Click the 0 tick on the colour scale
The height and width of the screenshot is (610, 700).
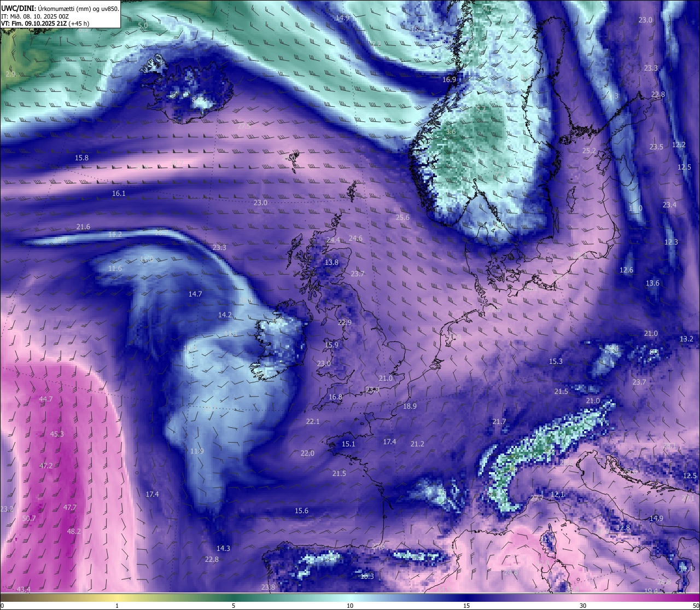(2, 606)
